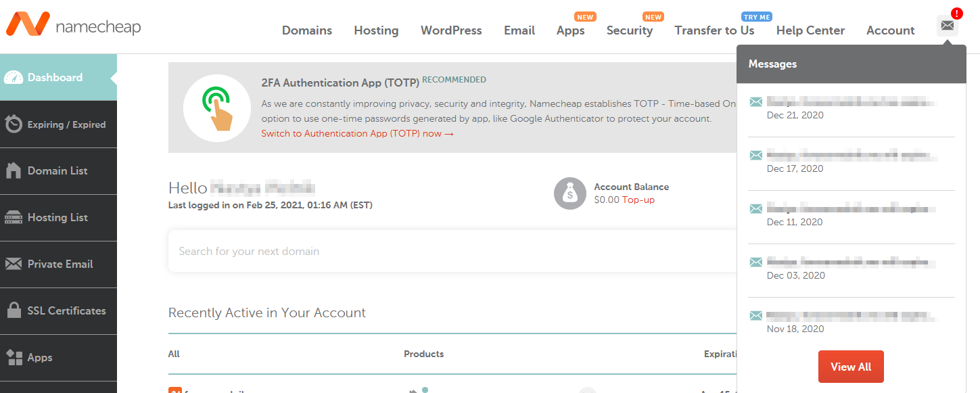Select Dashboard in the sidebar
The image size is (980, 393).
[58, 78]
